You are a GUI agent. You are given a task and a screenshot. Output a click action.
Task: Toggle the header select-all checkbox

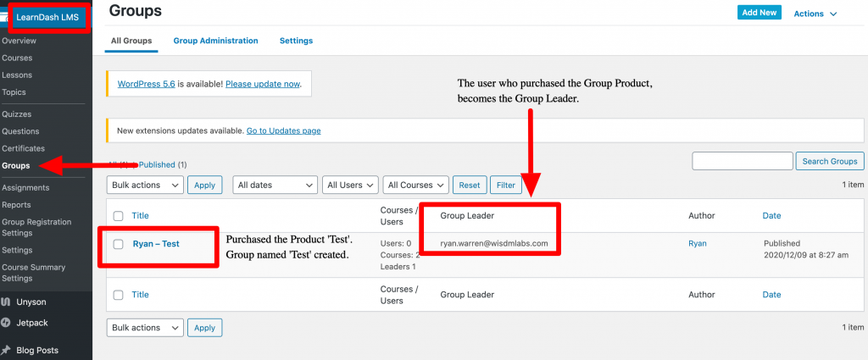click(119, 216)
